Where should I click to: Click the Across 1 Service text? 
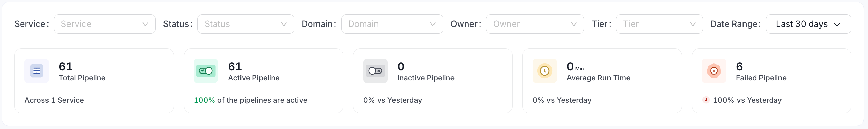[54, 100]
